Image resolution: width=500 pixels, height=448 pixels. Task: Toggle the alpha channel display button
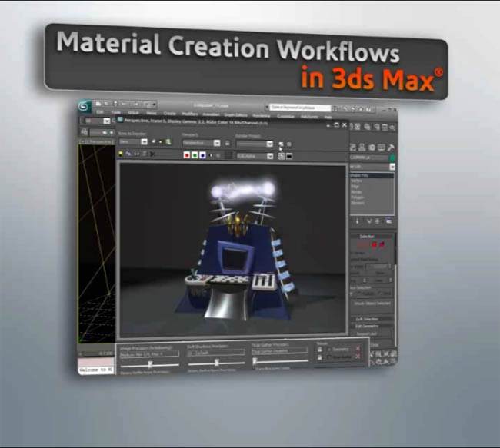(x=211, y=155)
